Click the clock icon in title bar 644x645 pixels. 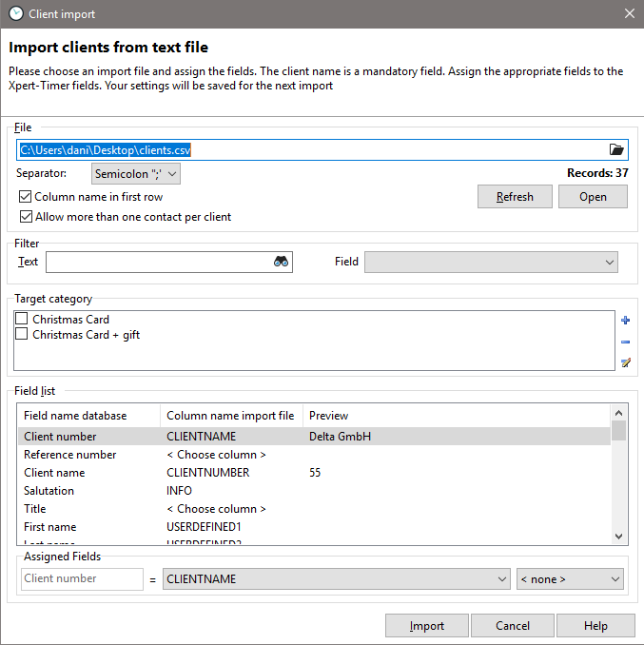point(15,14)
